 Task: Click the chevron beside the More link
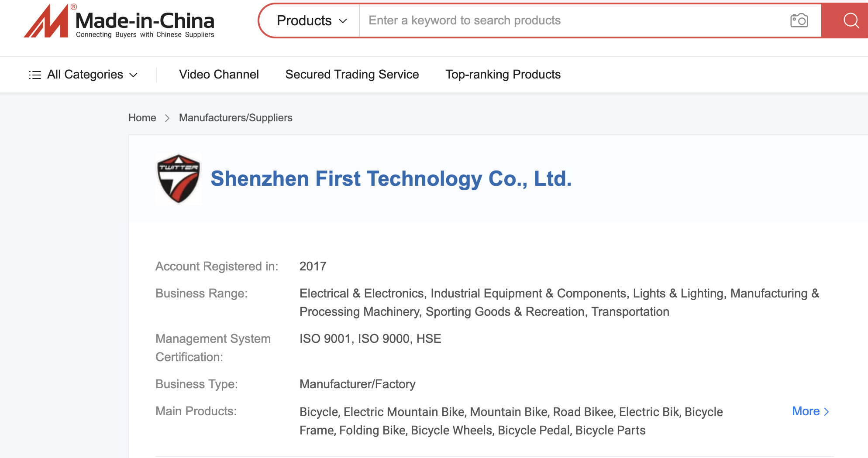[x=826, y=412]
